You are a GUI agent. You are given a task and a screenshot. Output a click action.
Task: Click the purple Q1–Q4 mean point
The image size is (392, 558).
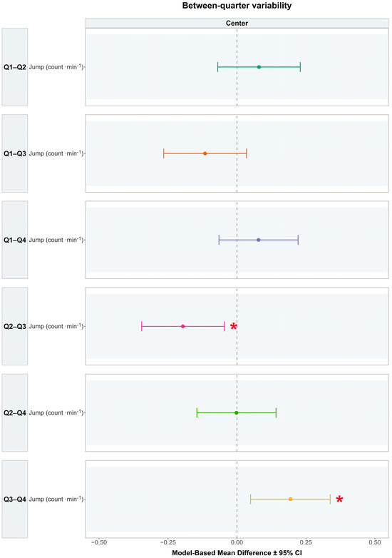click(259, 240)
